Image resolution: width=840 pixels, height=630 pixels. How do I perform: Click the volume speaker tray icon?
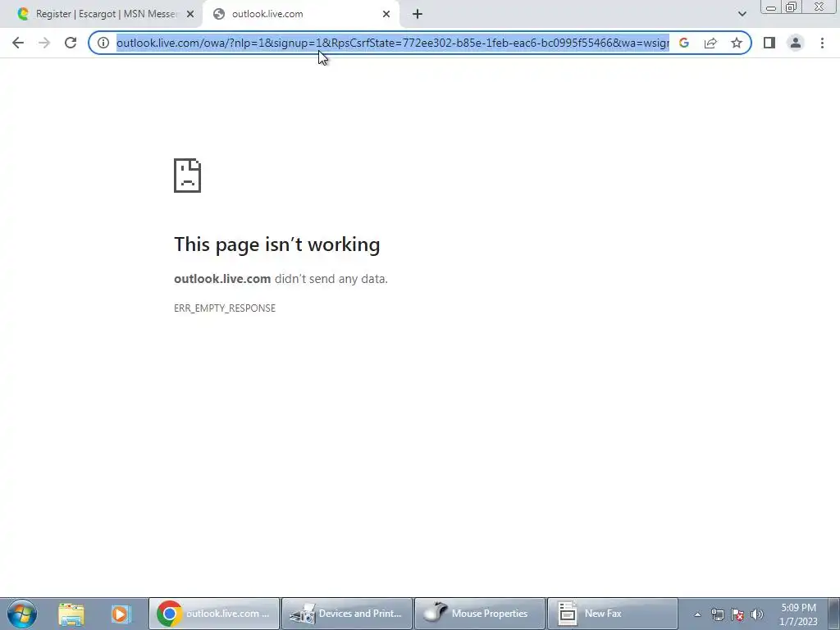(757, 614)
